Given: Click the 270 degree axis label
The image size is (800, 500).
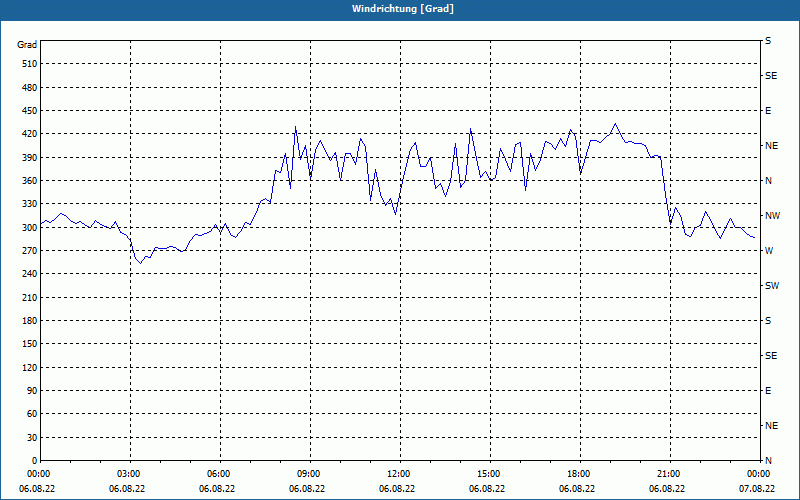Looking at the screenshot, I should (30, 251).
